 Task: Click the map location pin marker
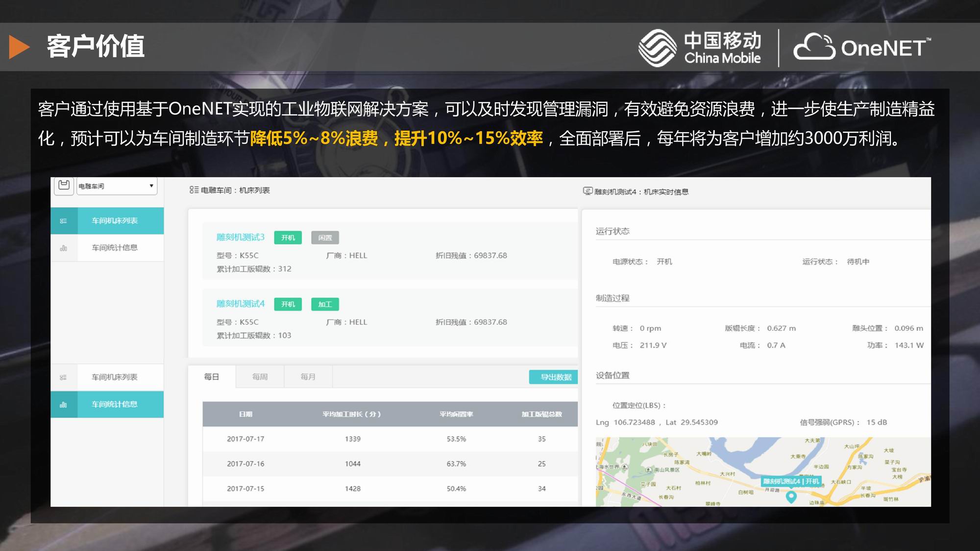coord(791,497)
